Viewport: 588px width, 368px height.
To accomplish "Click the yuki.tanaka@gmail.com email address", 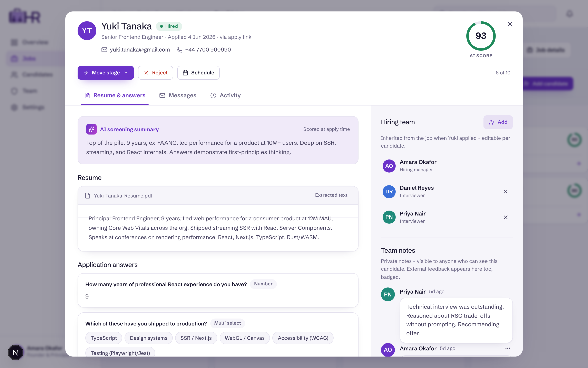I will click(140, 50).
